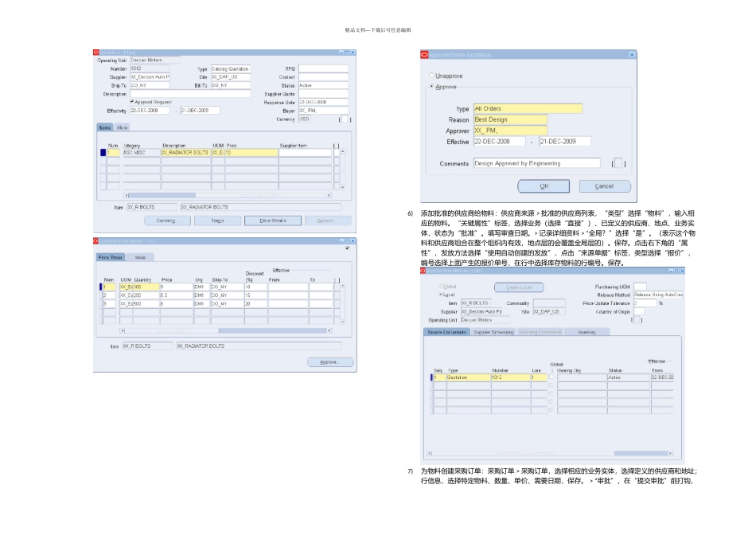Open the Release Method field in Supplier-Item Attributes

click(658, 295)
